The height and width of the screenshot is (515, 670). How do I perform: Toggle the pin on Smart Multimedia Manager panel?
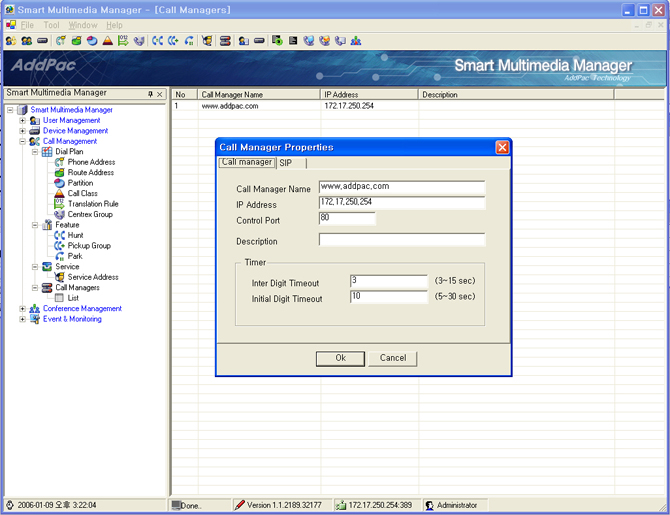(151, 94)
